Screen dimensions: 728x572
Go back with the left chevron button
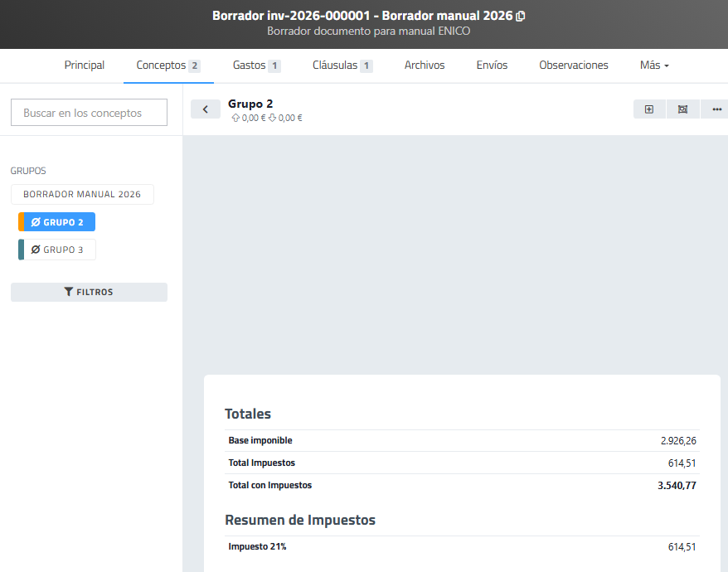[205, 109]
